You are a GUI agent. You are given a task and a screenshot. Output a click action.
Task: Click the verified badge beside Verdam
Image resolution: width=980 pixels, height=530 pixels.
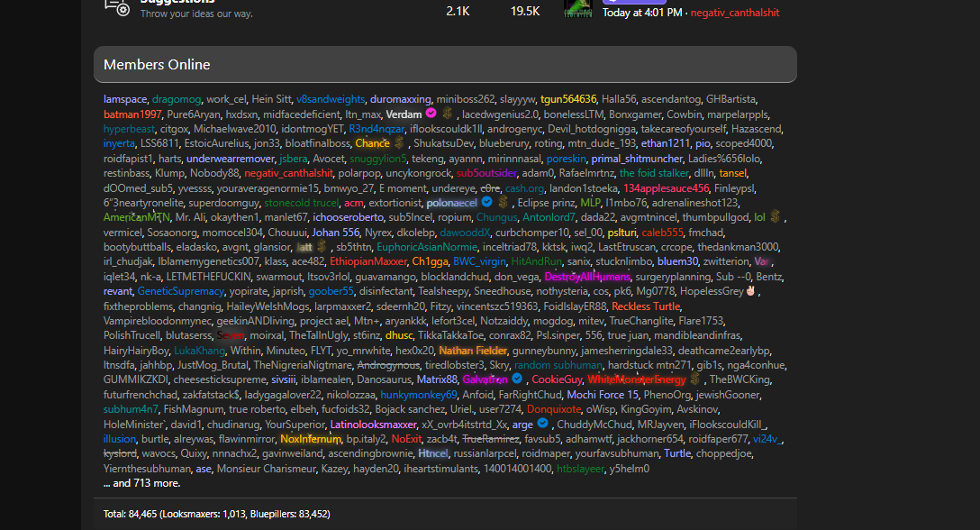coord(431,114)
